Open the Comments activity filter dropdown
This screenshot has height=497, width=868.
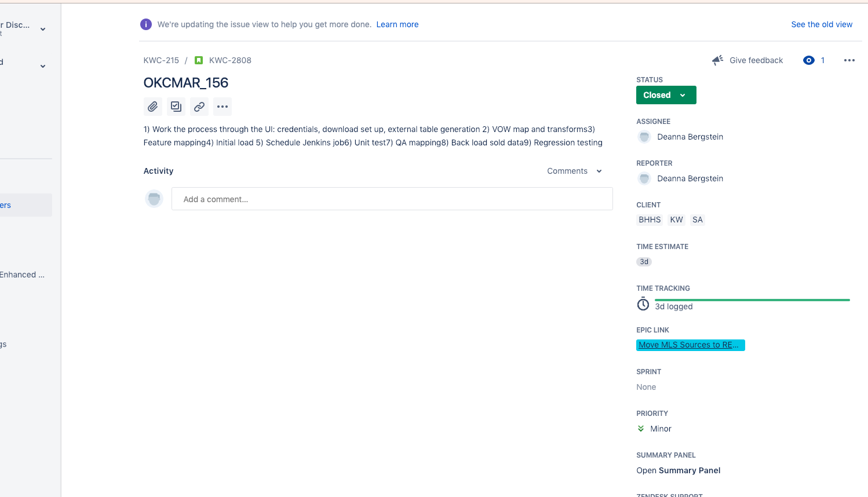575,171
